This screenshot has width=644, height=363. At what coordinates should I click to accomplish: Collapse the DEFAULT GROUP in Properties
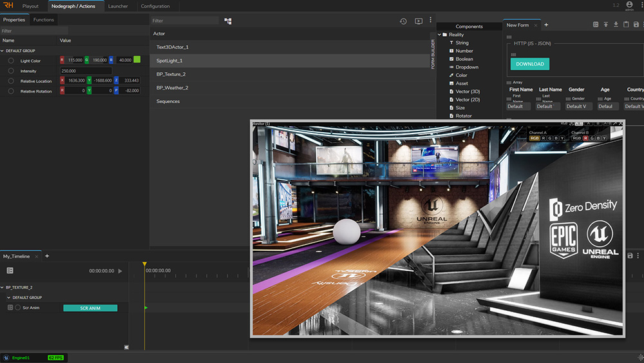(x=3, y=50)
